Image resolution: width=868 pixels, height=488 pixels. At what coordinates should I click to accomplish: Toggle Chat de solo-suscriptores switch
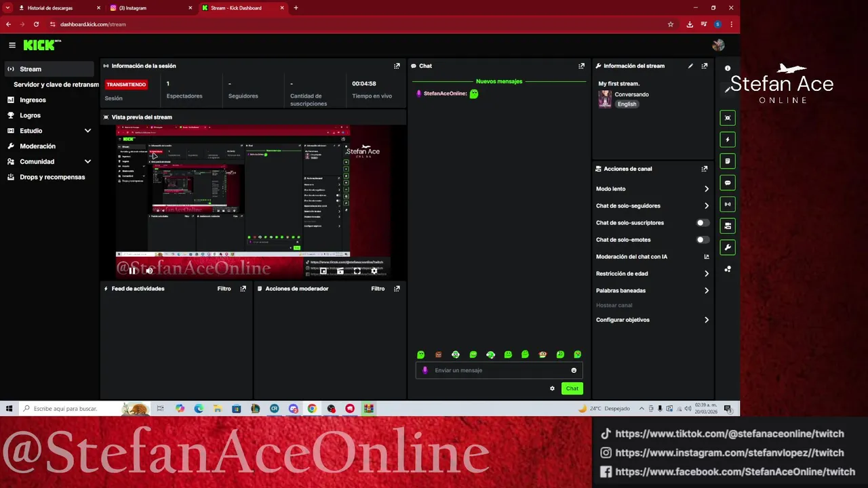tap(703, 223)
